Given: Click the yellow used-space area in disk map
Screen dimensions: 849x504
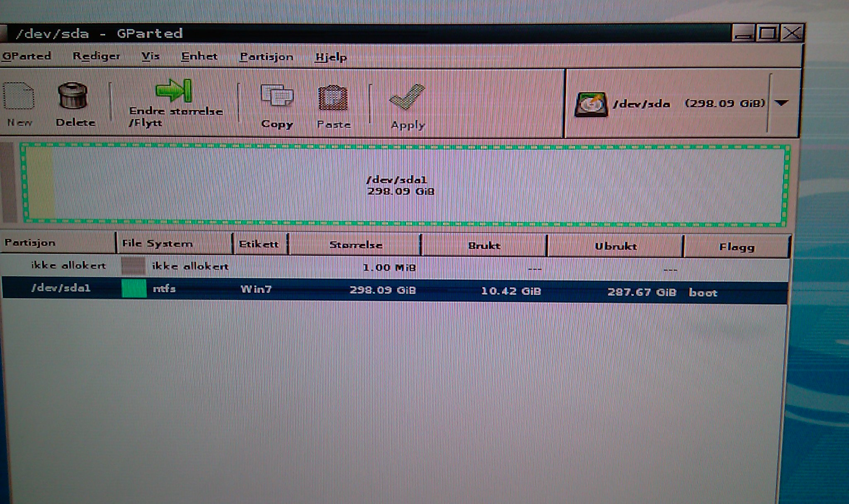Looking at the screenshot, I should point(40,183).
